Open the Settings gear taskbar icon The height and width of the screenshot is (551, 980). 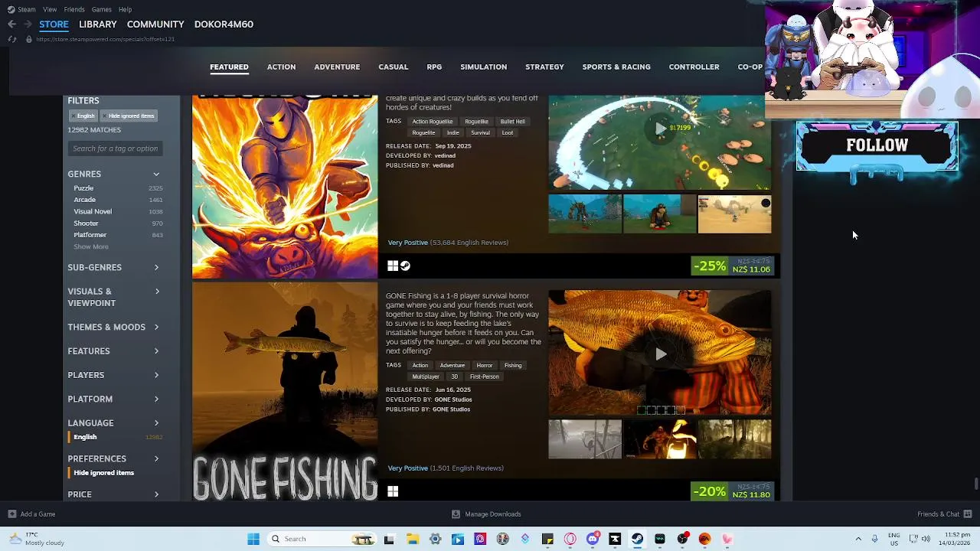click(x=435, y=539)
